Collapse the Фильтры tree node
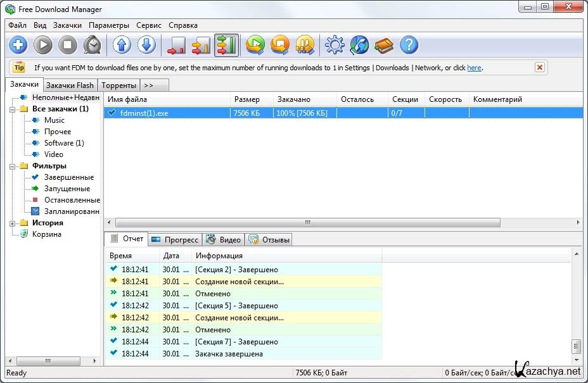This screenshot has height=383, width=588. [13, 166]
